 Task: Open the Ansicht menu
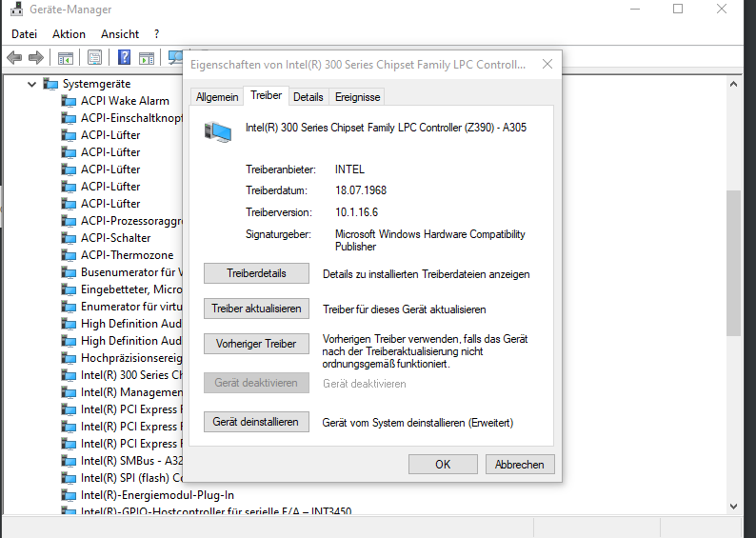point(120,34)
